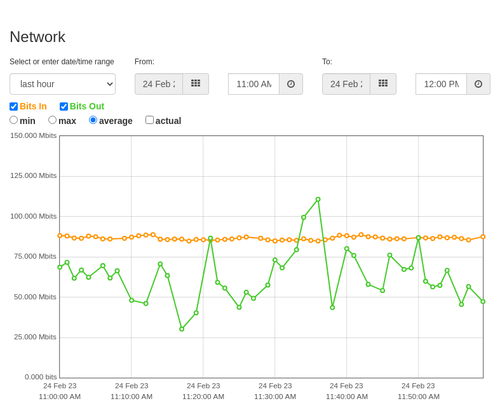Select the max radio button
This screenshot has height=403, width=500.
pyautogui.click(x=52, y=120)
